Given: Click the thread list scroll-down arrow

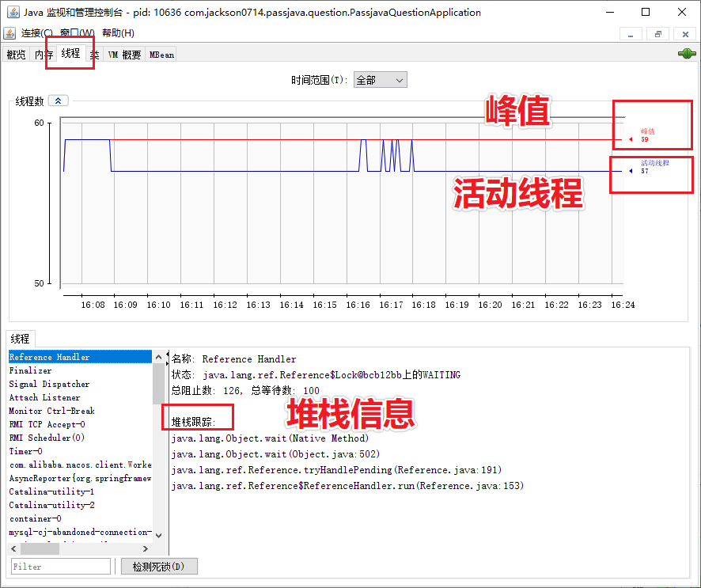Looking at the screenshot, I should click(x=158, y=536).
